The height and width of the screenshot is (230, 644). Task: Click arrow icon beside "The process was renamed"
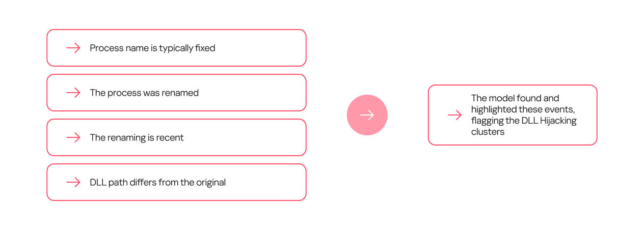73,93
